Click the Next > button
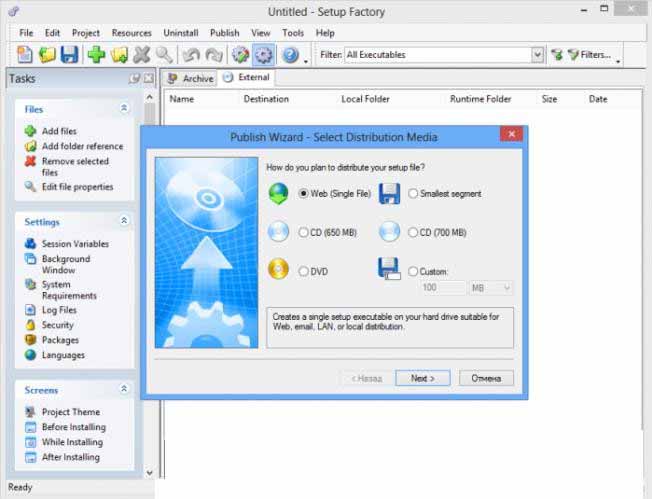 (422, 378)
